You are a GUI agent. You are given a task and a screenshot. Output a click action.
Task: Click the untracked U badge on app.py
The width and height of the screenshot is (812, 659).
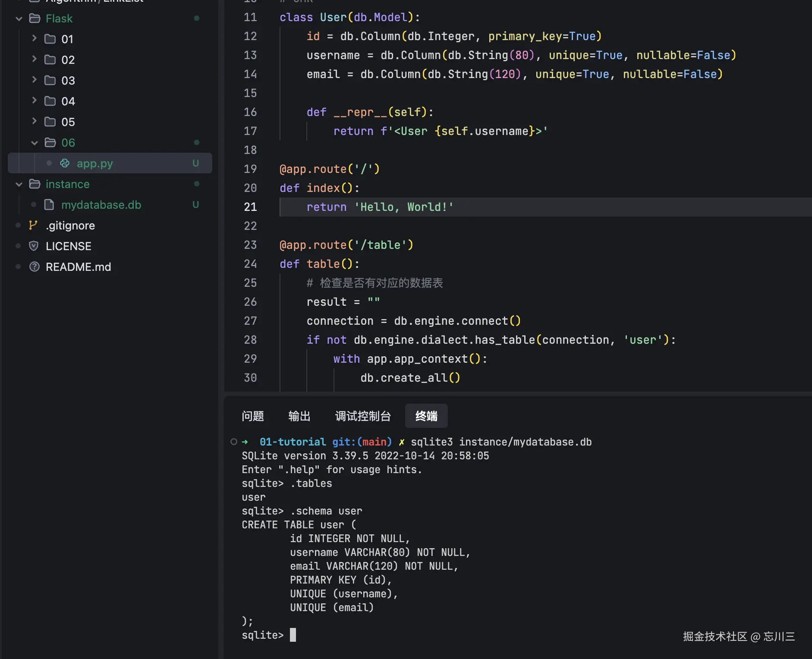pyautogui.click(x=195, y=163)
